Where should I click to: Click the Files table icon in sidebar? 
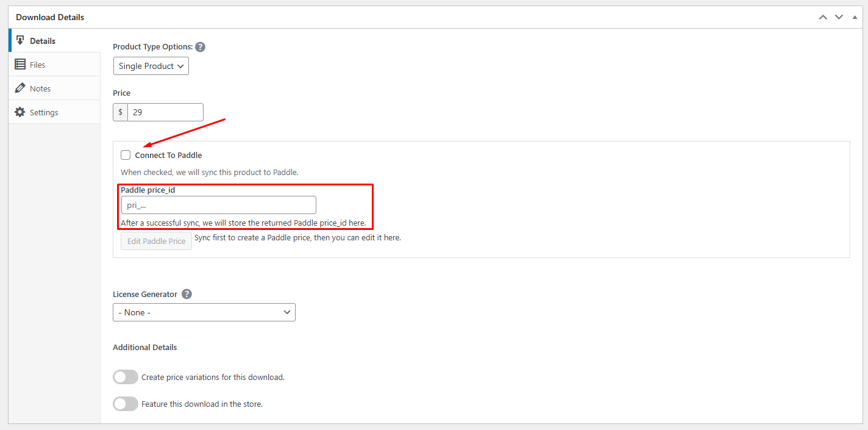click(x=20, y=64)
